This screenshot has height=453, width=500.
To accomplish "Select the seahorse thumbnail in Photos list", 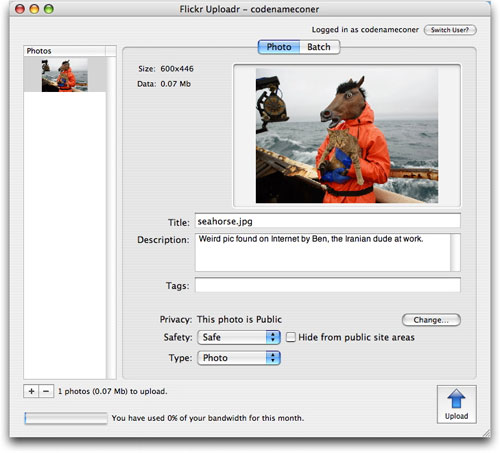I will [x=65, y=75].
